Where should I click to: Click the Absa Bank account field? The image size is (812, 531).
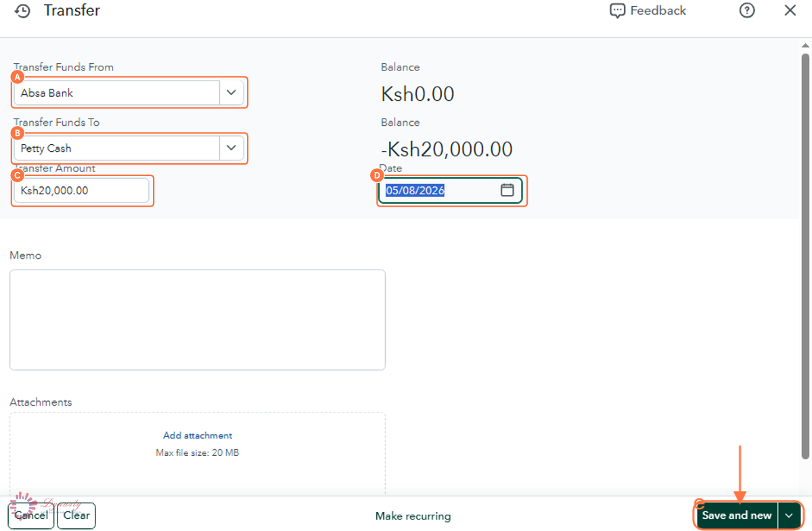(117, 93)
